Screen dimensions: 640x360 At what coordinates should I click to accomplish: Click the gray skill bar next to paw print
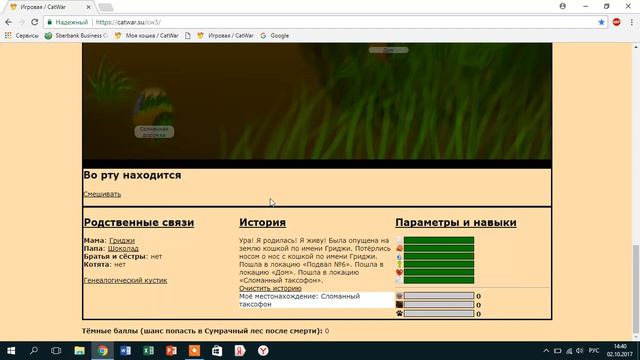click(x=439, y=313)
